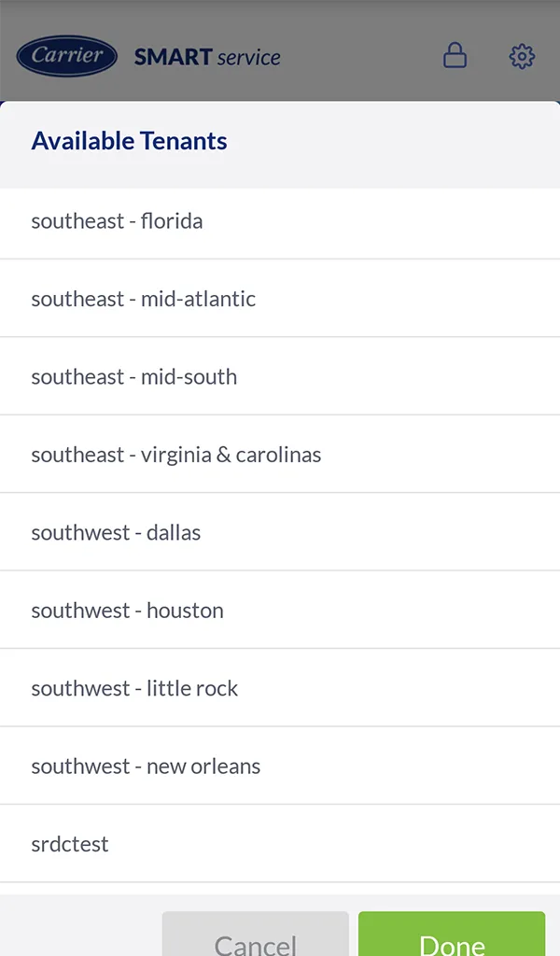
Task: Click the lock icon in header
Action: (x=455, y=55)
